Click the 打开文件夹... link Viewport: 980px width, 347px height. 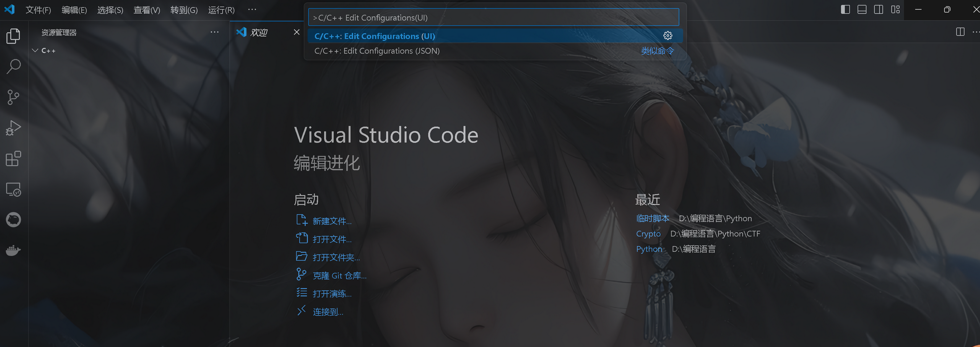click(336, 257)
